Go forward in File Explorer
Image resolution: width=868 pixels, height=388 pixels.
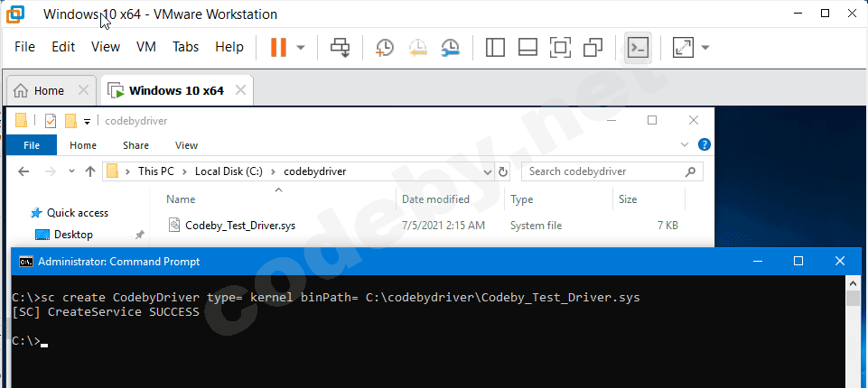50,171
